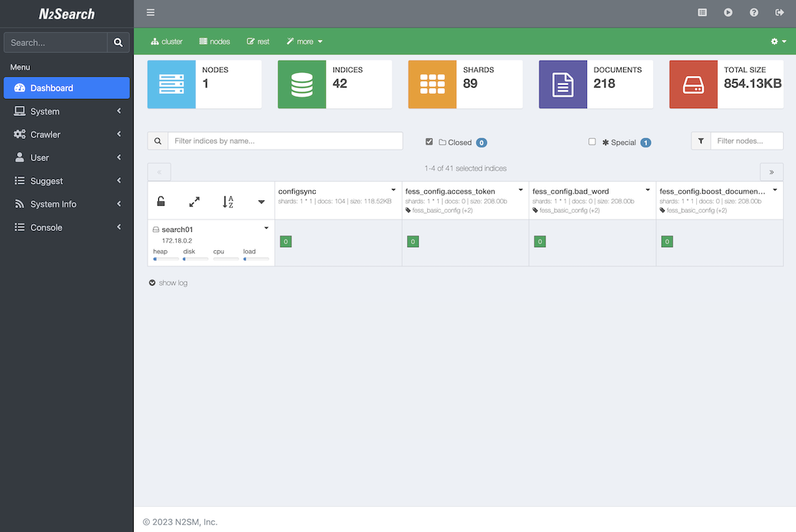Image resolution: width=796 pixels, height=532 pixels.
Task: Expand the User sidebar menu
Action: 67,157
